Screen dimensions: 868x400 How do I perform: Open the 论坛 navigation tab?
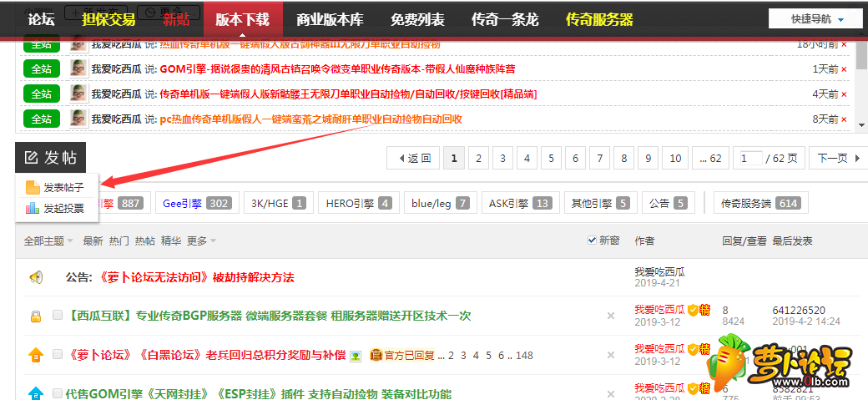point(42,21)
